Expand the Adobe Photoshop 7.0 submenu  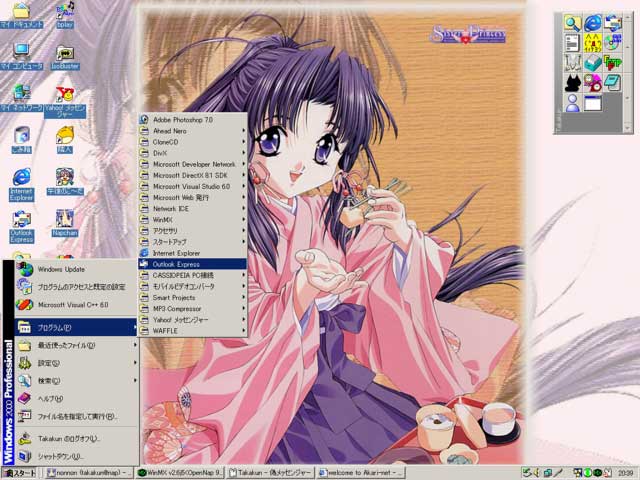(x=192, y=120)
